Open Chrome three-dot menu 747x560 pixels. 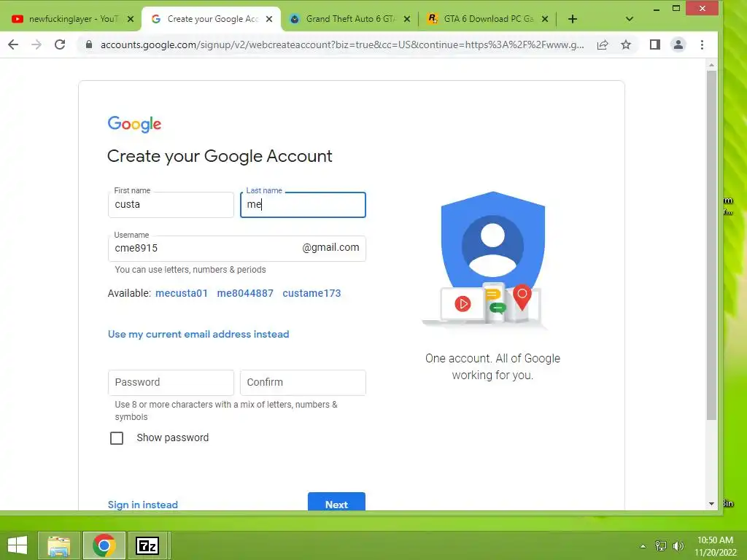pos(702,44)
